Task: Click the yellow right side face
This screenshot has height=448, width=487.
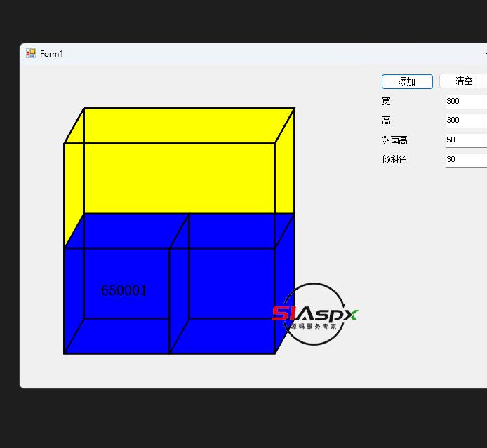Action: pos(284,175)
